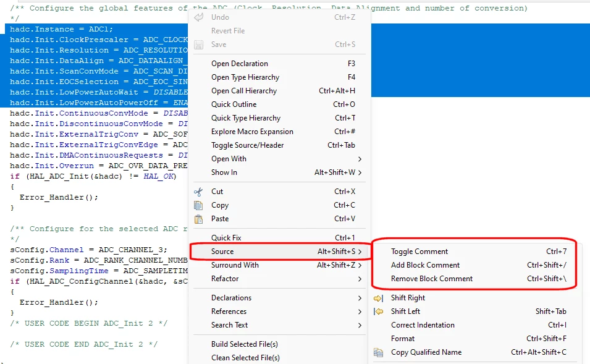Click the first Error_Handler() call
The image size is (590, 364).
[59, 197]
